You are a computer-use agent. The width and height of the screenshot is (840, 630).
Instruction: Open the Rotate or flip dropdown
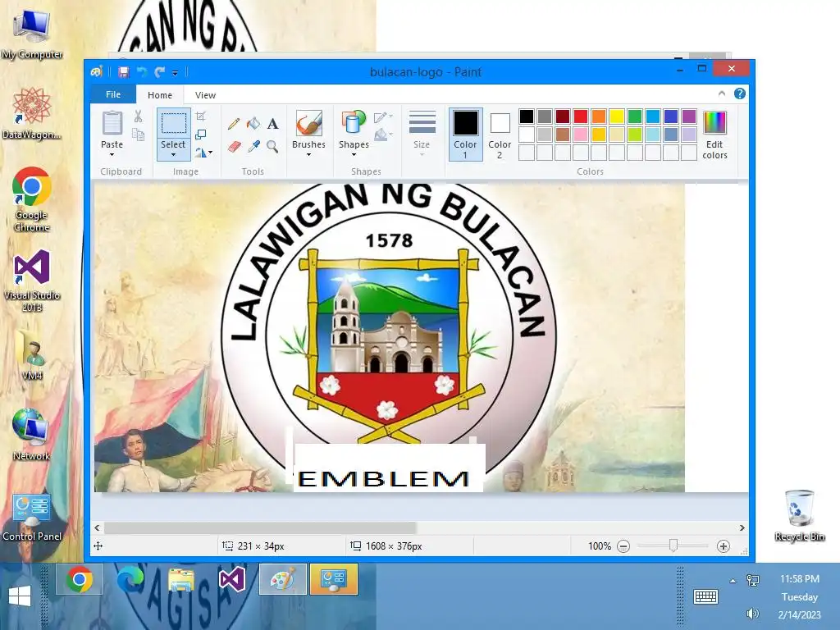pyautogui.click(x=203, y=153)
